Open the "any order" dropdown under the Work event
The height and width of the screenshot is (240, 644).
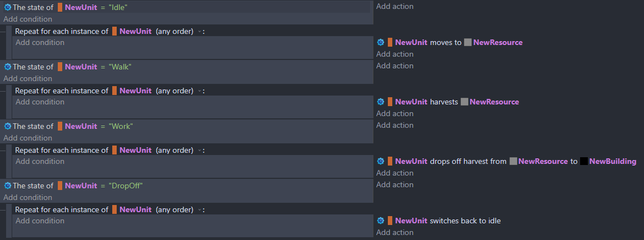coord(199,151)
